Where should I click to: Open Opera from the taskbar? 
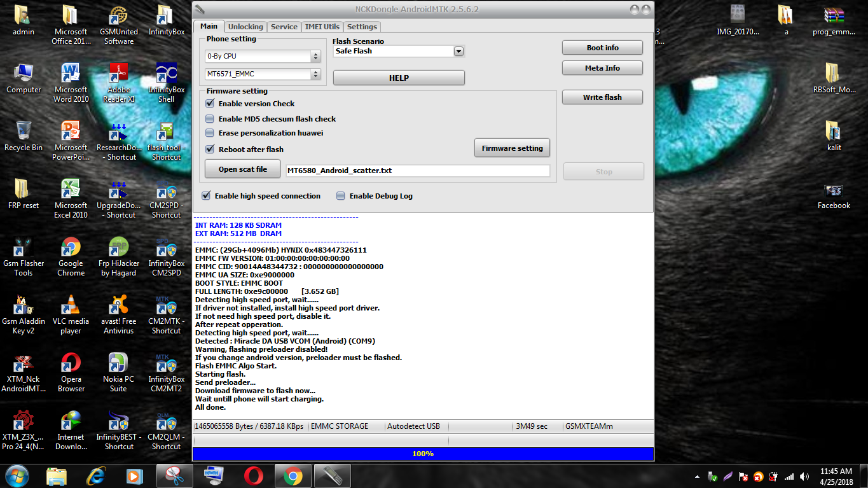click(x=254, y=475)
